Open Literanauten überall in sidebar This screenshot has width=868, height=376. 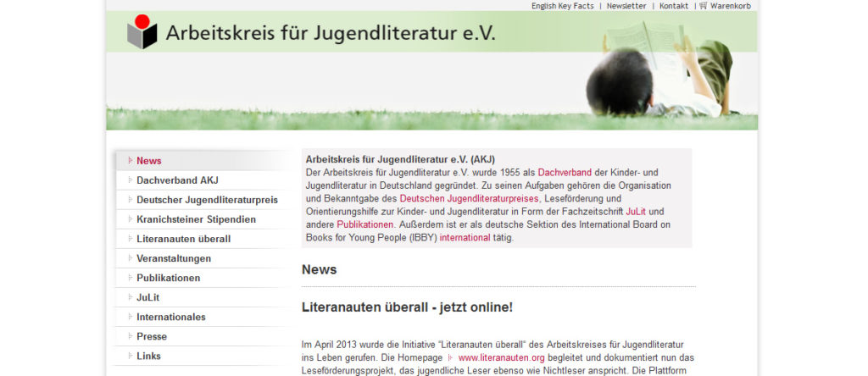point(183,239)
